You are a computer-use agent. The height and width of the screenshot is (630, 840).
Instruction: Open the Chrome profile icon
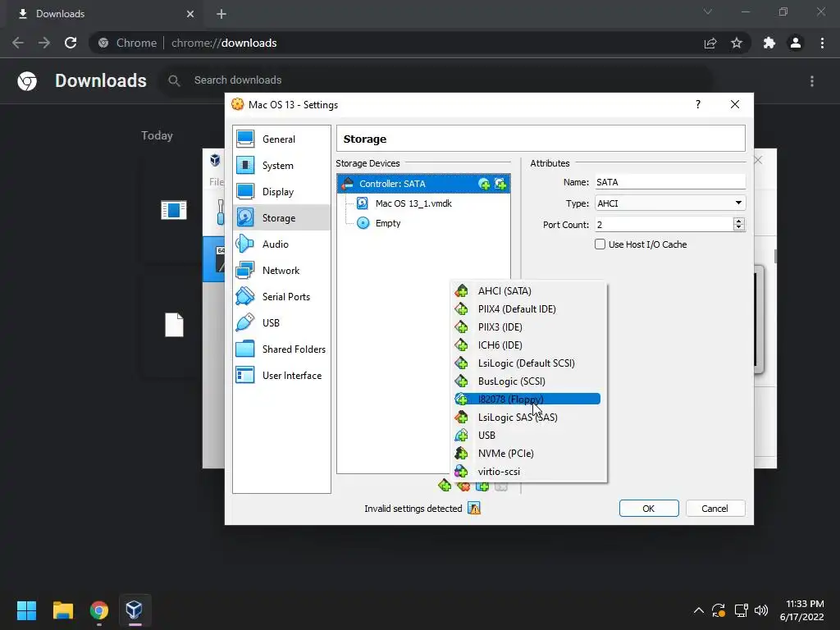click(x=796, y=43)
